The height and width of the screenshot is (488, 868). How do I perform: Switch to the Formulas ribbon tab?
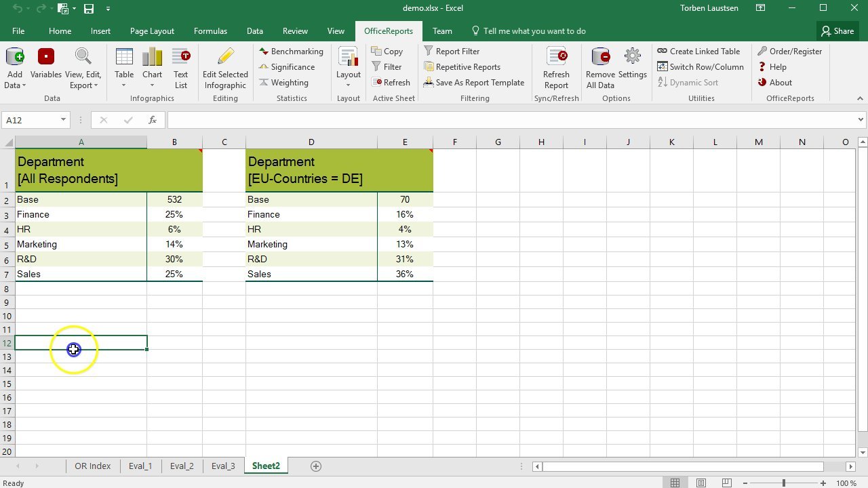click(x=210, y=30)
